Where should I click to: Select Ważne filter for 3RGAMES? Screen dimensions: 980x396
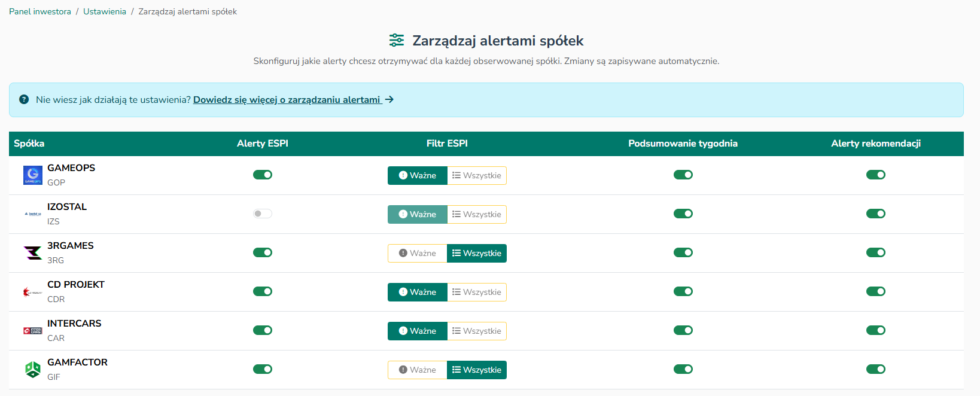pyautogui.click(x=418, y=253)
